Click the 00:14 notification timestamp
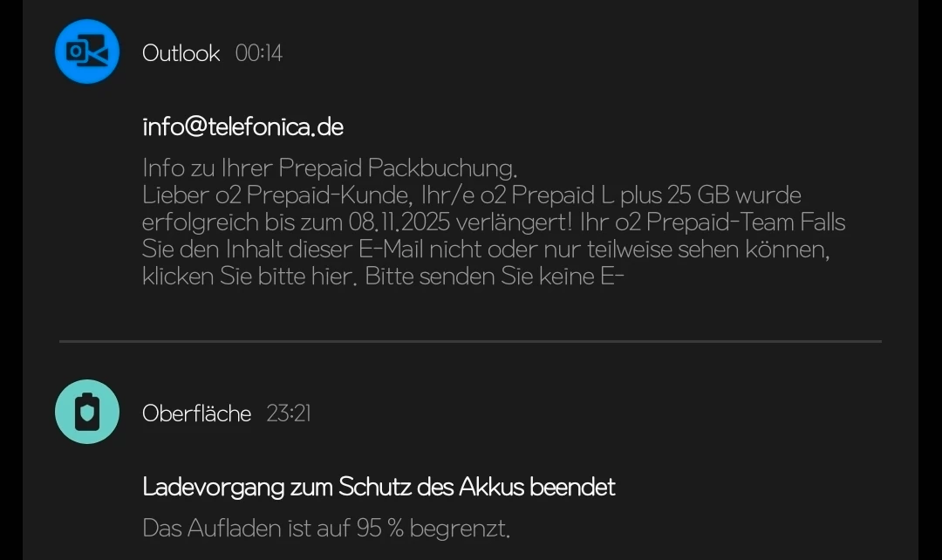This screenshot has width=942, height=560. [x=258, y=53]
